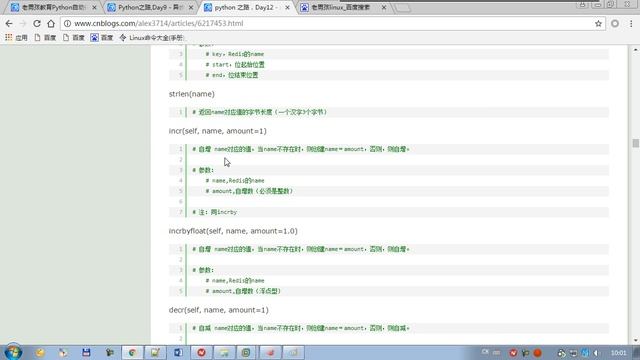Open the red circular app in the taskbar
640x360 pixels.
click(201, 353)
